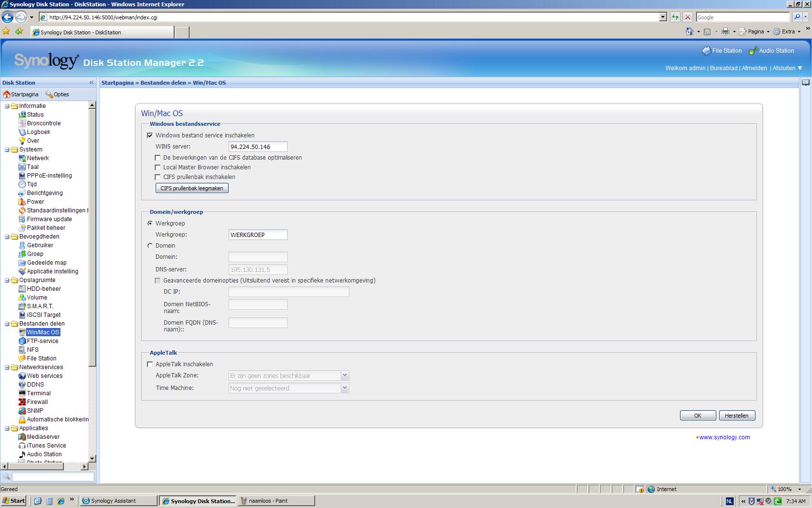Open the Over info item
This screenshot has height=508, width=812.
click(x=33, y=141)
